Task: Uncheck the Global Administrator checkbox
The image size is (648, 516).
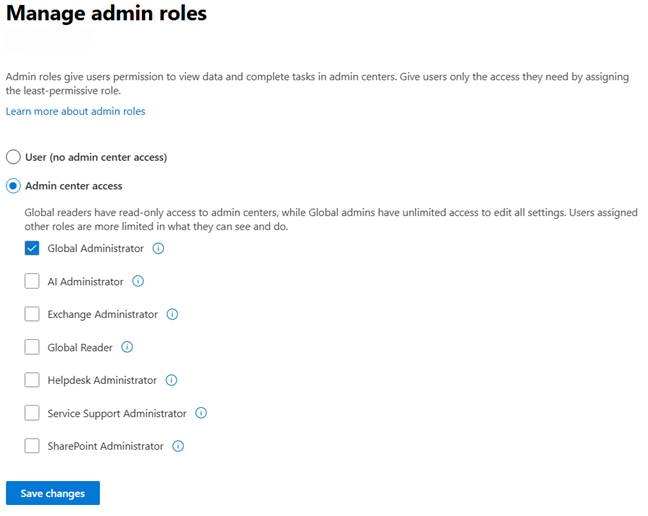Action: [x=32, y=248]
